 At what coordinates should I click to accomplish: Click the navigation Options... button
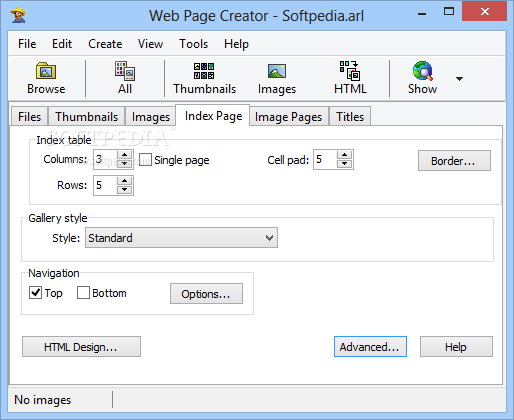(206, 294)
